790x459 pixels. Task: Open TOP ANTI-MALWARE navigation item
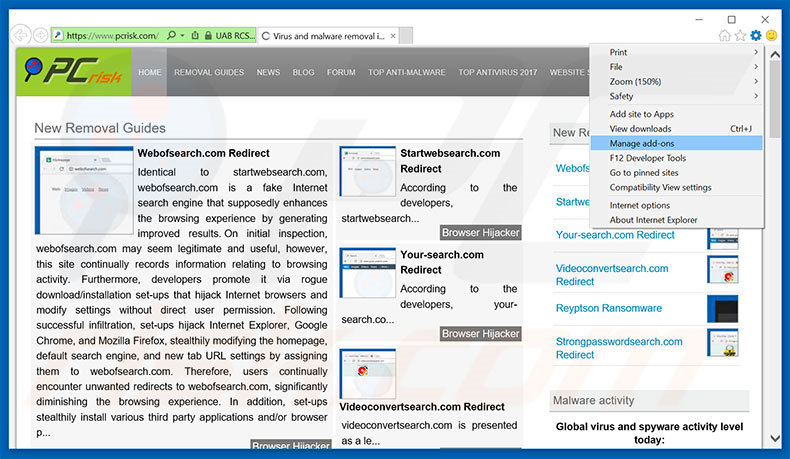407,72
